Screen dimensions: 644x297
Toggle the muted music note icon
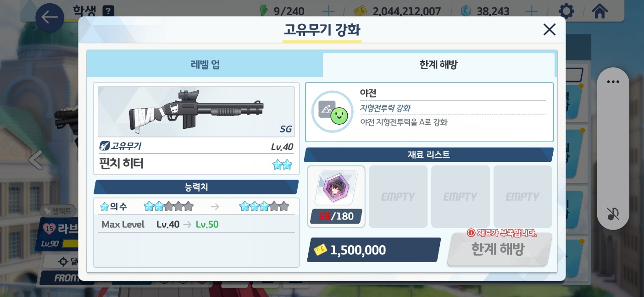pos(613,214)
